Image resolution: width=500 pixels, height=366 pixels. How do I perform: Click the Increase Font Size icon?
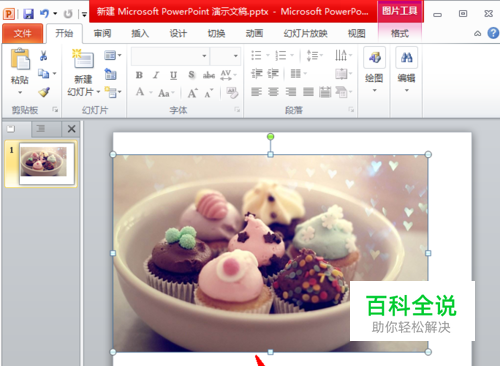coord(192,93)
